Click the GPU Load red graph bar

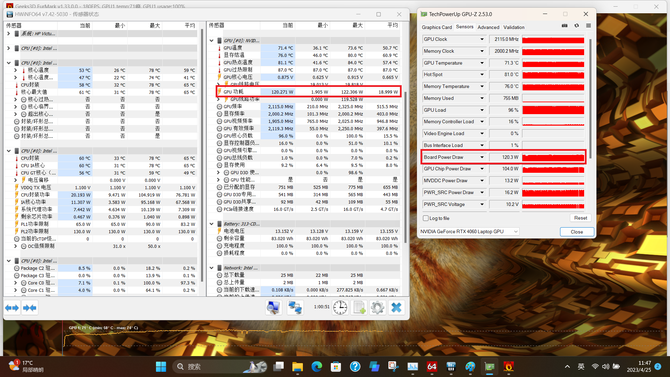pos(553,110)
